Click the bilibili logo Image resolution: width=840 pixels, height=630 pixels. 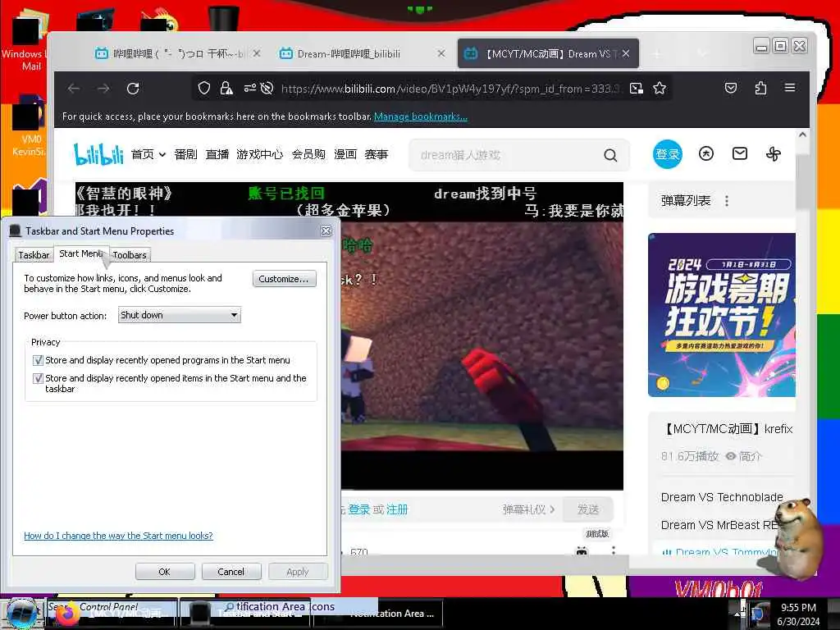[x=98, y=154]
